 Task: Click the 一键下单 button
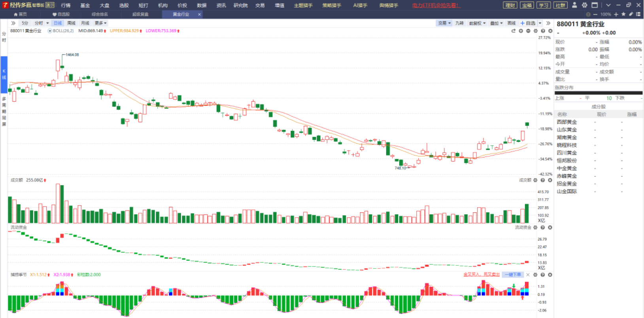click(x=513, y=274)
